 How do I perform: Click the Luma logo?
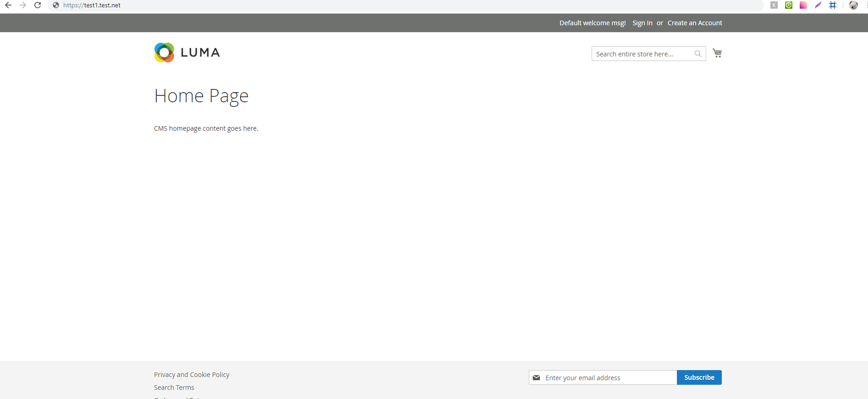pos(187,52)
